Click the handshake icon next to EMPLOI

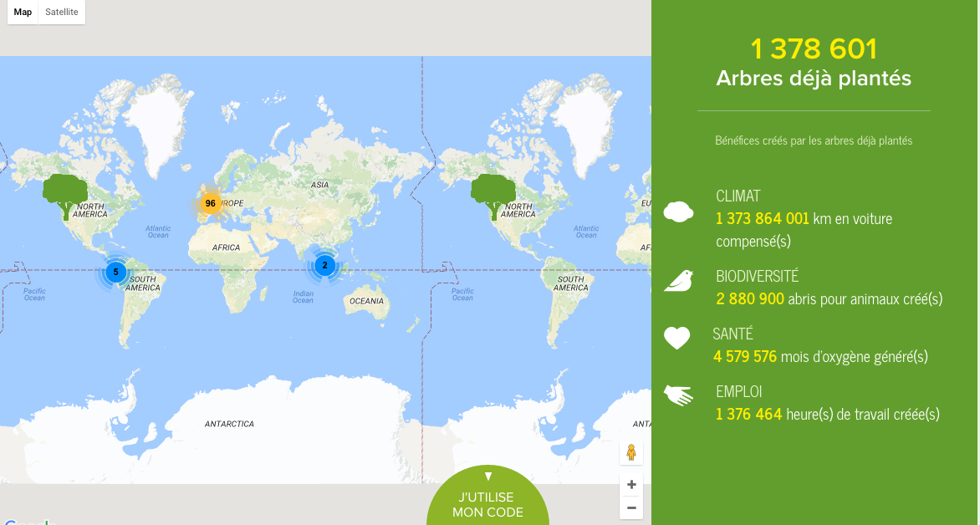coord(678,395)
